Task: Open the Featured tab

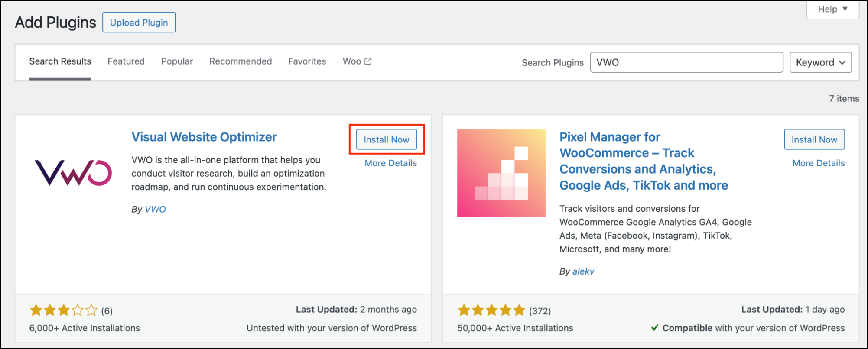Action: [126, 61]
